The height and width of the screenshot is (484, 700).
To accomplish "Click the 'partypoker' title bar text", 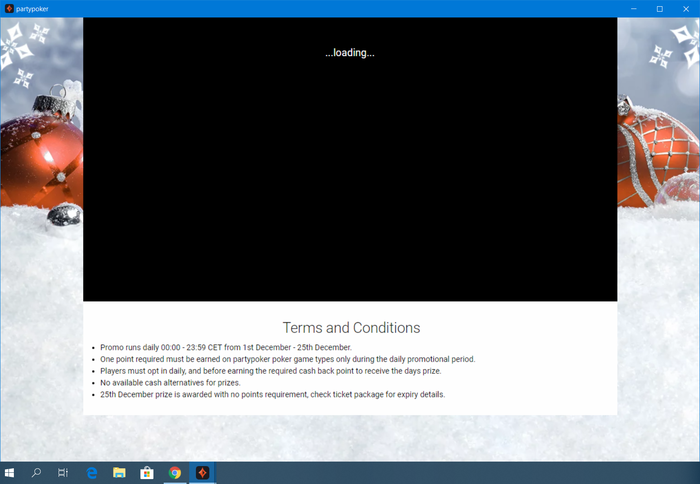I will click(32, 9).
